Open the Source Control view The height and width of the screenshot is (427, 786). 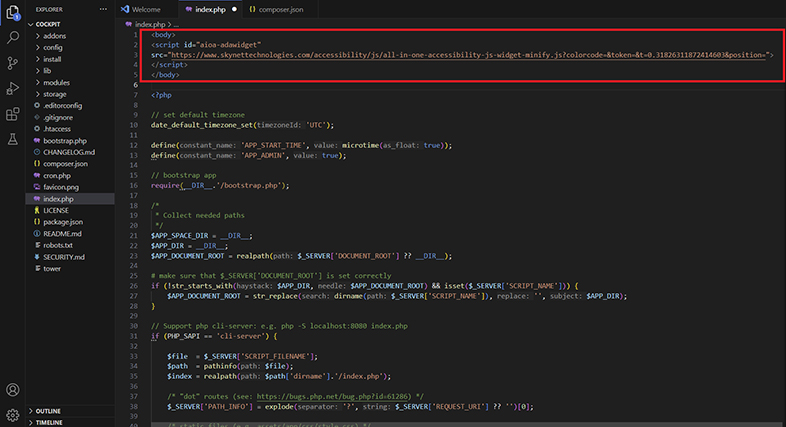pos(13,63)
